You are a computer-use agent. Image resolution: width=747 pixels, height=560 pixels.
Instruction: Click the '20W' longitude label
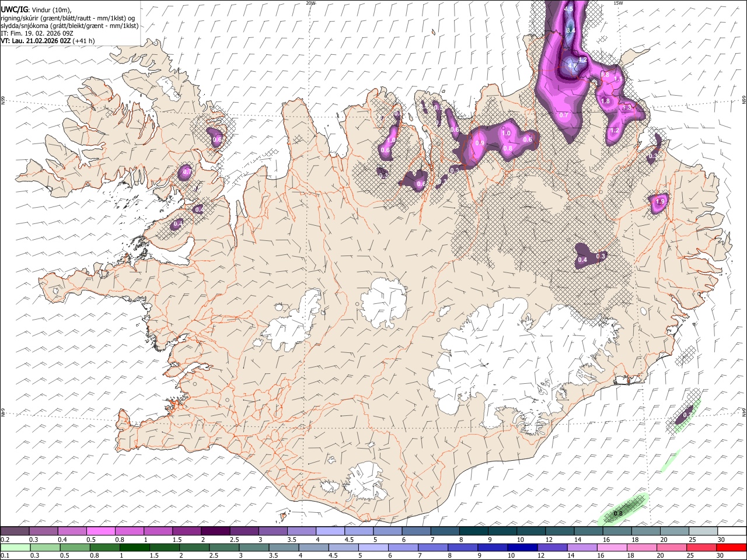pyautogui.click(x=310, y=3)
